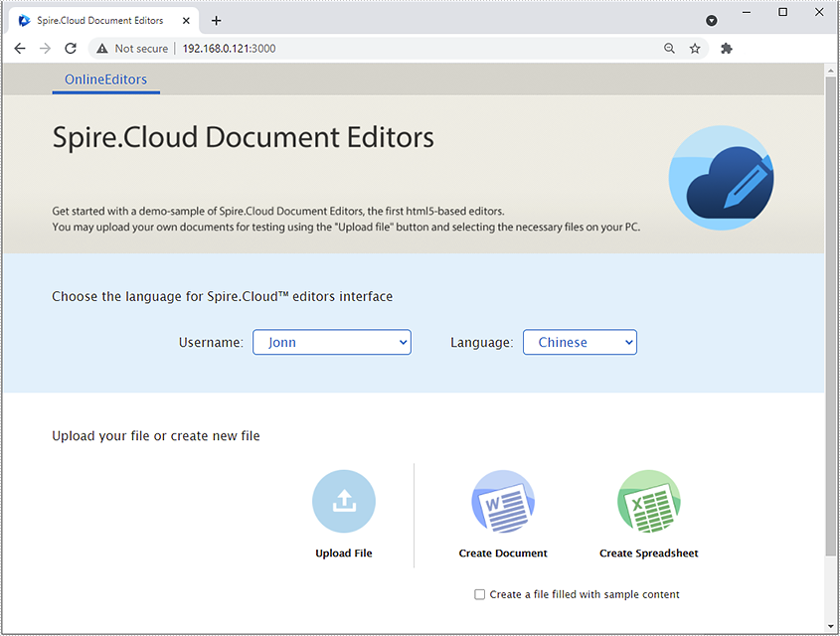Click the Not secure warning icon

pyautogui.click(x=101, y=49)
